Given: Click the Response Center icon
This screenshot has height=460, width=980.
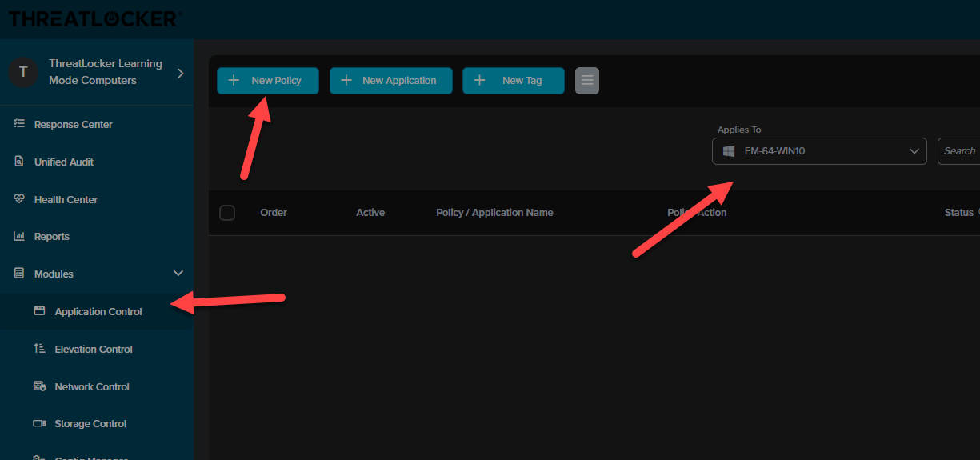Looking at the screenshot, I should coord(19,124).
